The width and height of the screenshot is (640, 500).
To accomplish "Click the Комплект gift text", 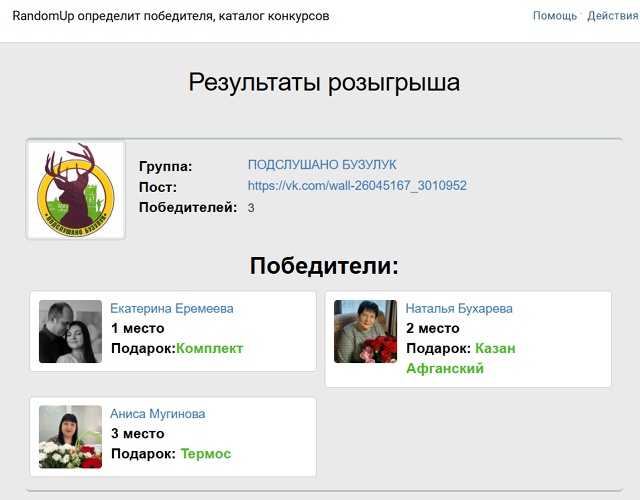I will (x=210, y=349).
